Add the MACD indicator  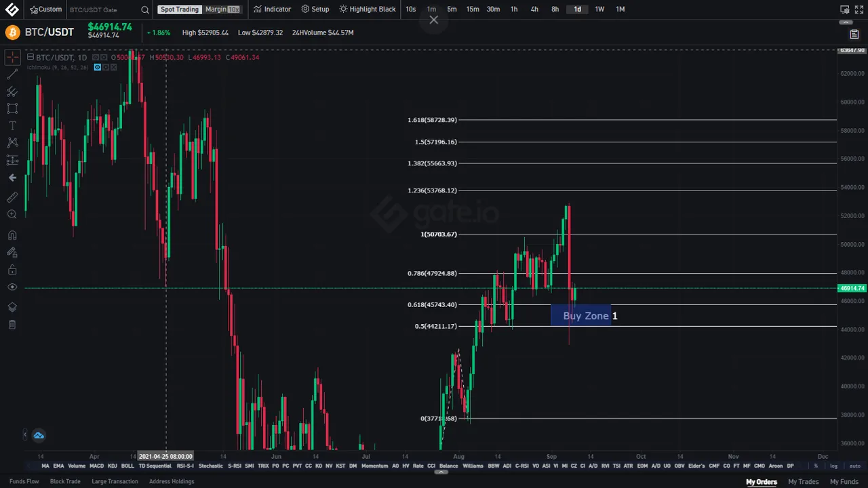[96, 466]
